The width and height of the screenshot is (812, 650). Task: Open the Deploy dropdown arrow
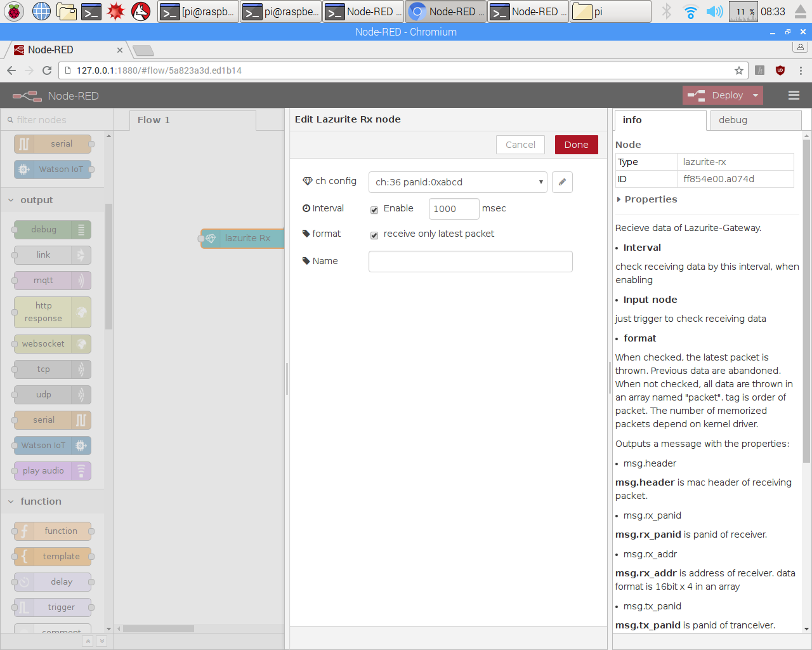(756, 95)
